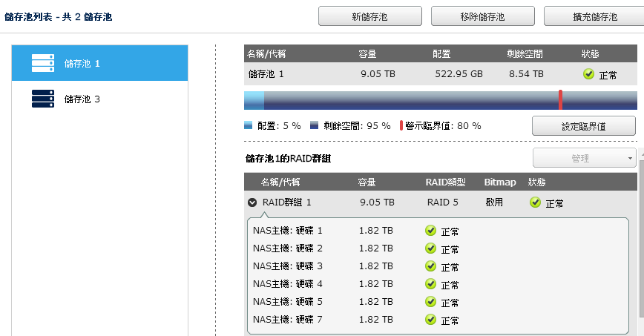Click status icon for 硬碟 1

(x=430, y=231)
